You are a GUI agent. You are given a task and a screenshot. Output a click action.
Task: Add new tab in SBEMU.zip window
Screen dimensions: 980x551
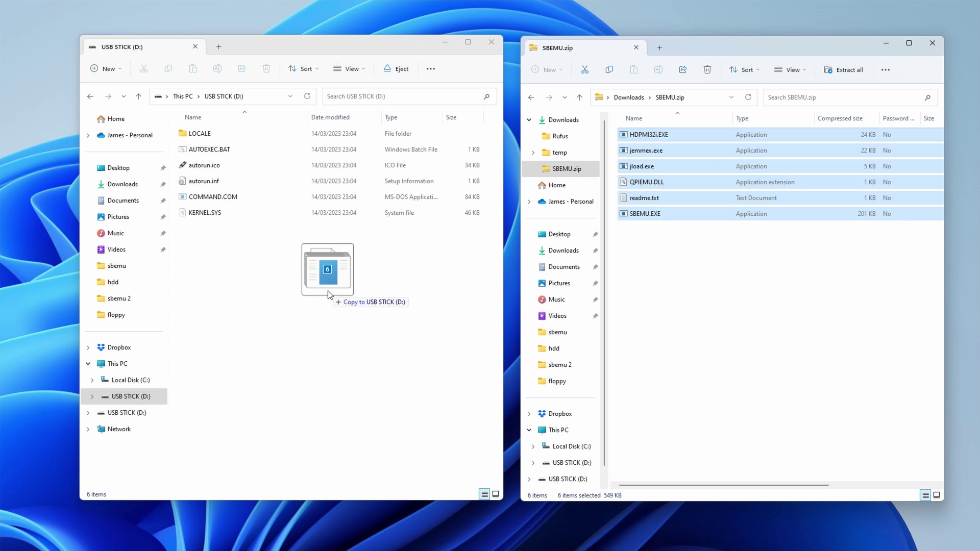click(659, 48)
